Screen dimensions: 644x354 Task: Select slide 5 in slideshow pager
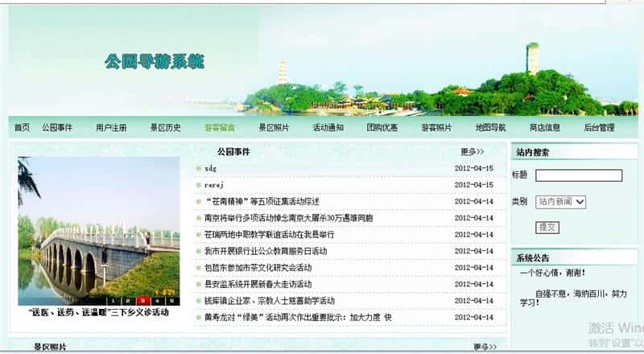tap(172, 301)
